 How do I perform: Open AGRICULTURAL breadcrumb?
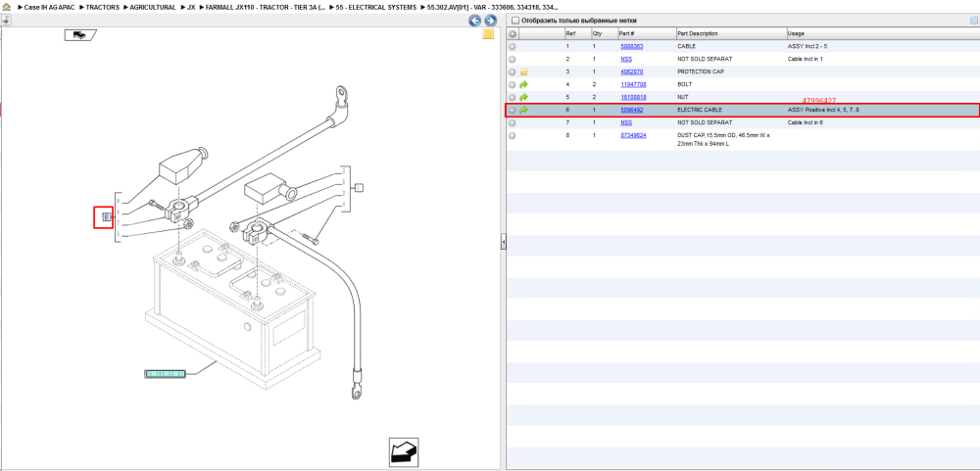click(153, 7)
